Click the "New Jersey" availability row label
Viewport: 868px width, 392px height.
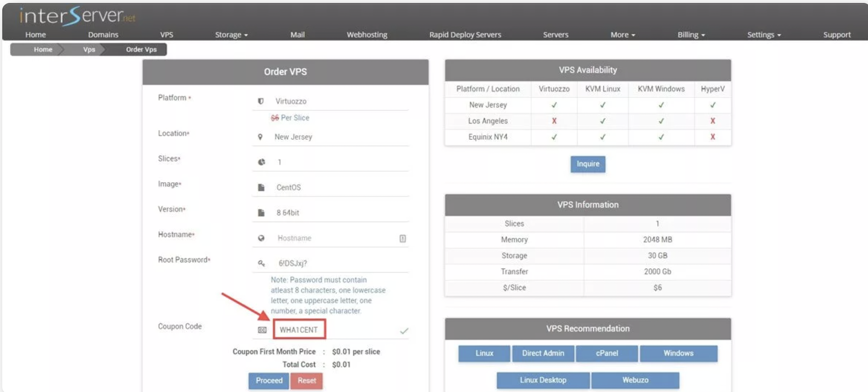pos(488,105)
